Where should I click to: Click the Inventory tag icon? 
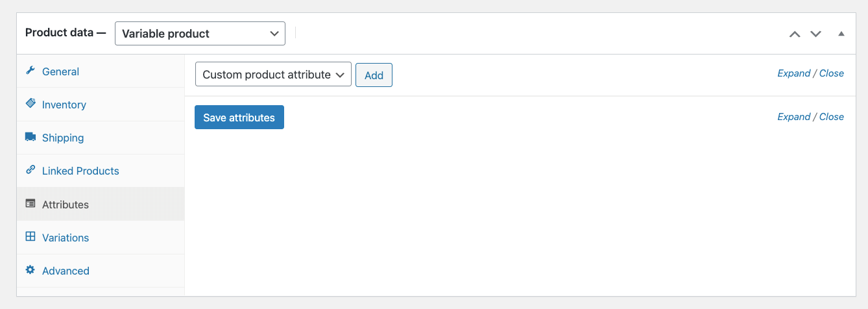pyautogui.click(x=30, y=104)
